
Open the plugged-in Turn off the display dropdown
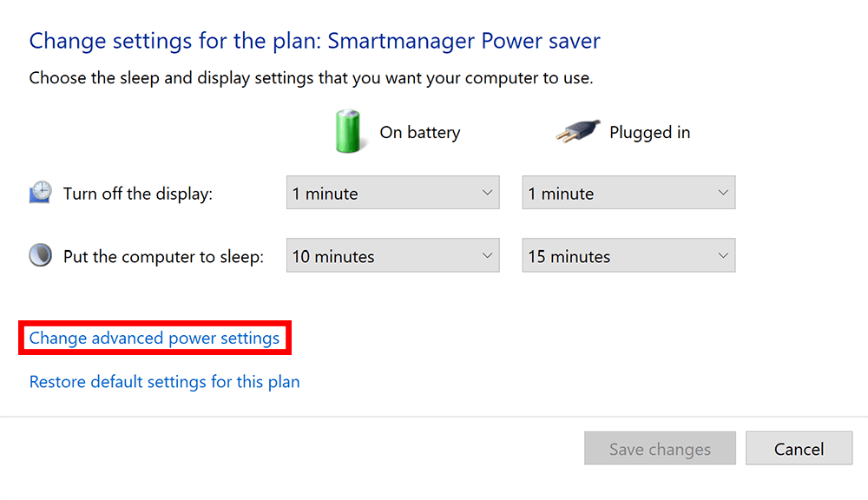[628, 193]
